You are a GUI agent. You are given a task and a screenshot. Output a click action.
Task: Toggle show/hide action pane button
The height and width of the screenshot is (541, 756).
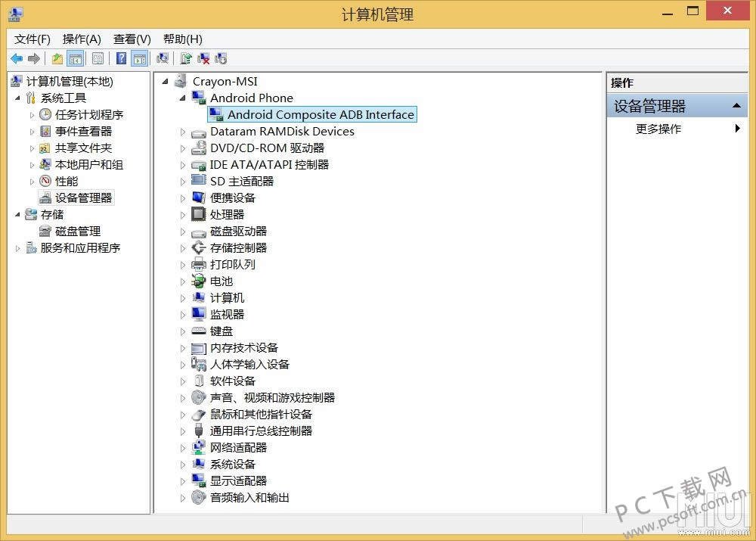139,59
